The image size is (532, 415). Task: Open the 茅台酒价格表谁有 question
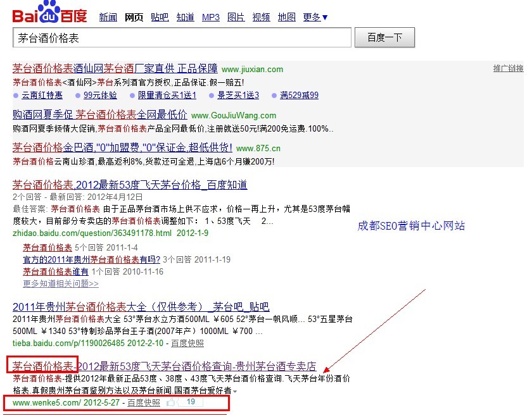(56, 271)
